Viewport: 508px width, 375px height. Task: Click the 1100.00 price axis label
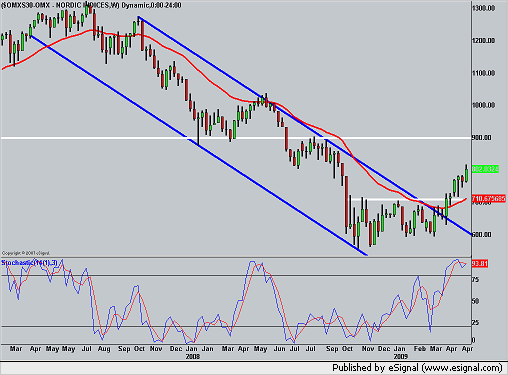coord(484,73)
